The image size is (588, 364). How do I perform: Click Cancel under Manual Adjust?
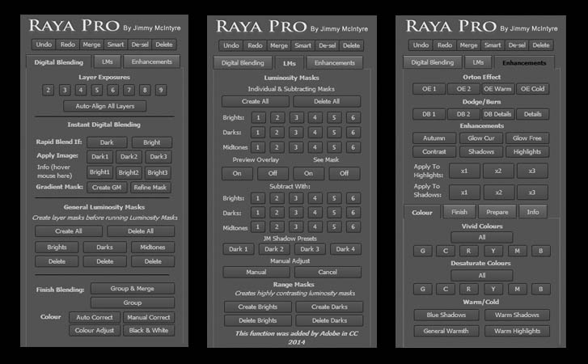(x=328, y=272)
